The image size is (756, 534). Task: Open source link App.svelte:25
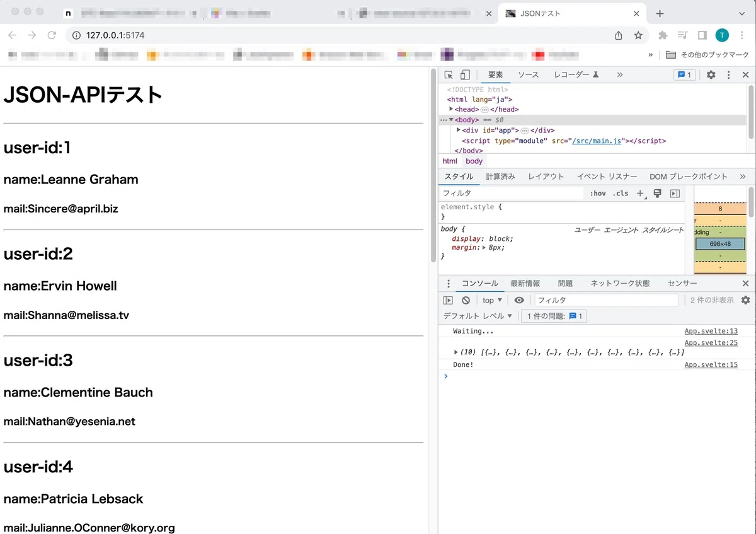pos(711,342)
